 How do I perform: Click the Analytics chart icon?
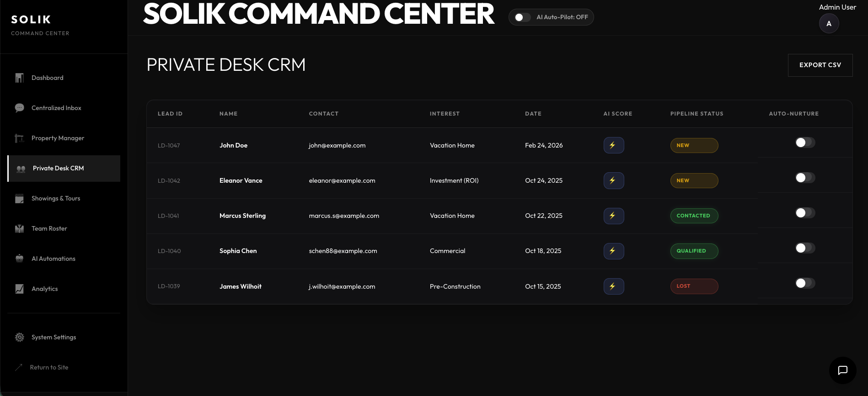pyautogui.click(x=19, y=289)
